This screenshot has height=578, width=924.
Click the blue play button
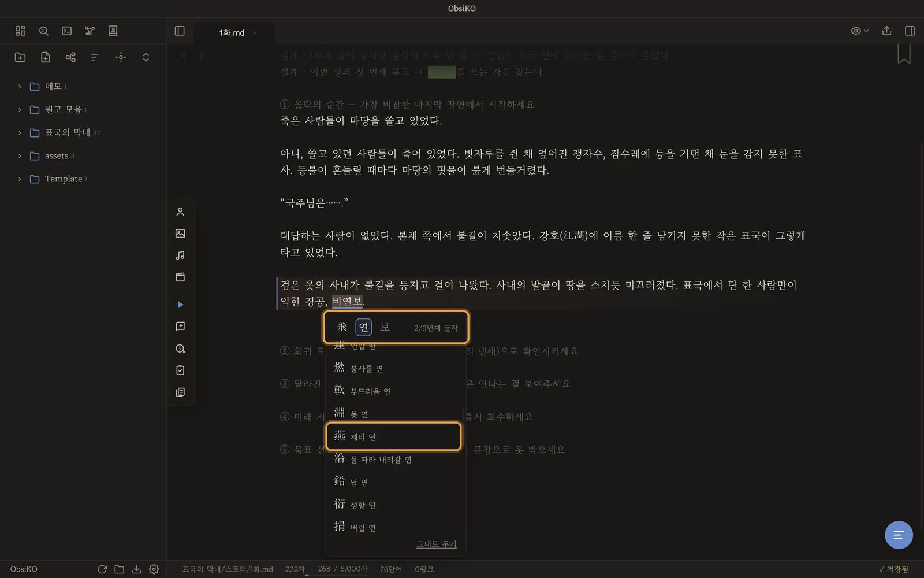coord(180,305)
